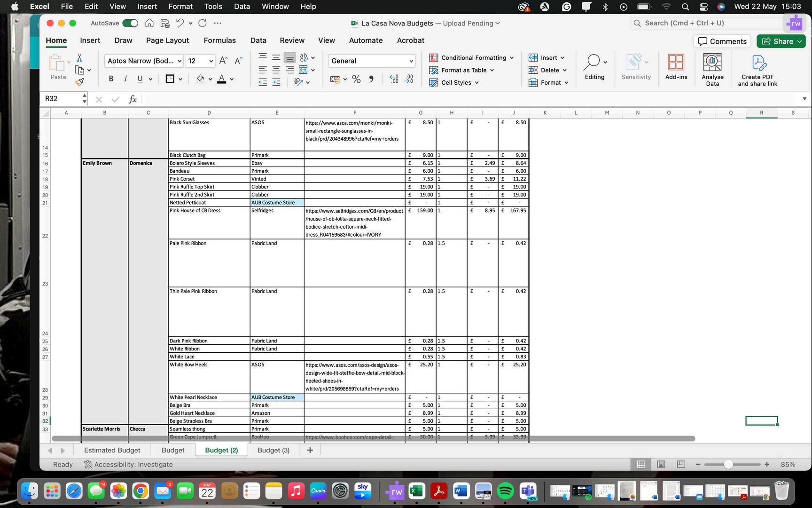Open the ASOS White Bow Heels link
This screenshot has height=508, width=812.
[x=355, y=377]
